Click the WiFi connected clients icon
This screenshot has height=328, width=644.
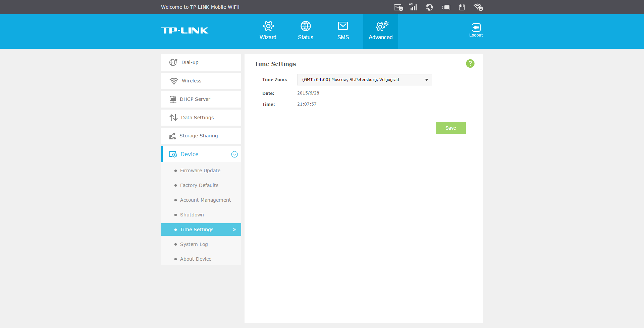[x=478, y=7]
